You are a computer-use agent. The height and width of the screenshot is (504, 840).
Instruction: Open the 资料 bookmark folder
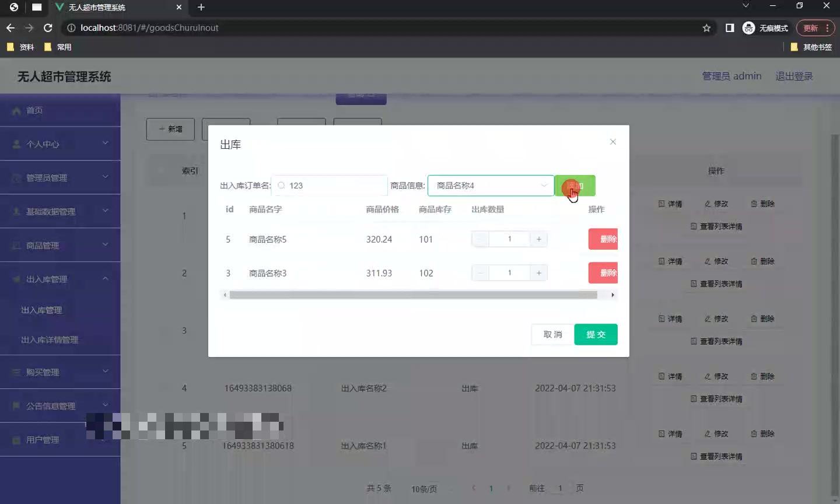click(x=20, y=47)
